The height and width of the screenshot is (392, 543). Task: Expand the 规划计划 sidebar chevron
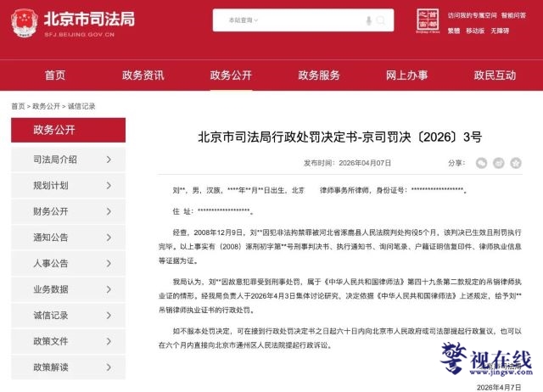[x=109, y=186]
